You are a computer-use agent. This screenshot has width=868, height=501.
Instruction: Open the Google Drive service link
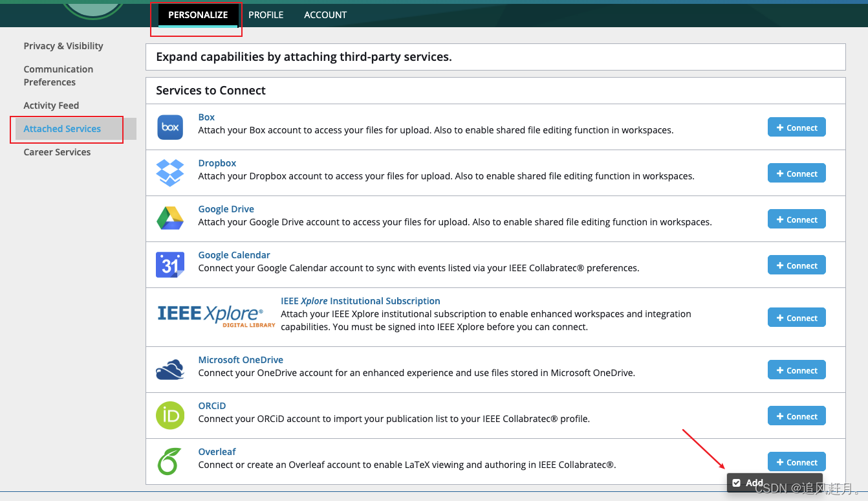(x=226, y=208)
